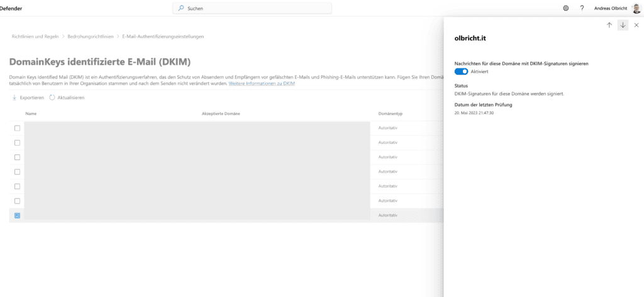Click the DKIM-Signaturen status message text
Screen dimensions: 644x297
(509, 94)
